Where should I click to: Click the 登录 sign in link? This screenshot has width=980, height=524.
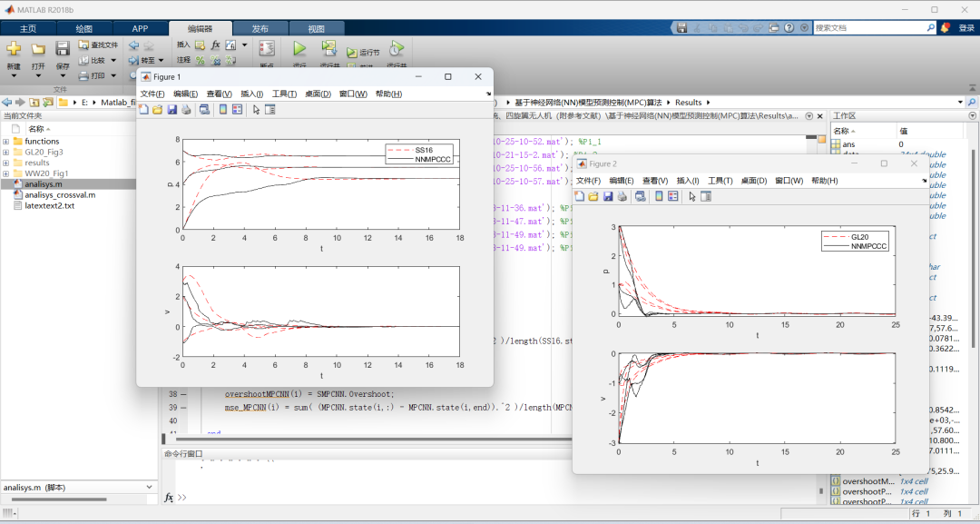coord(966,28)
